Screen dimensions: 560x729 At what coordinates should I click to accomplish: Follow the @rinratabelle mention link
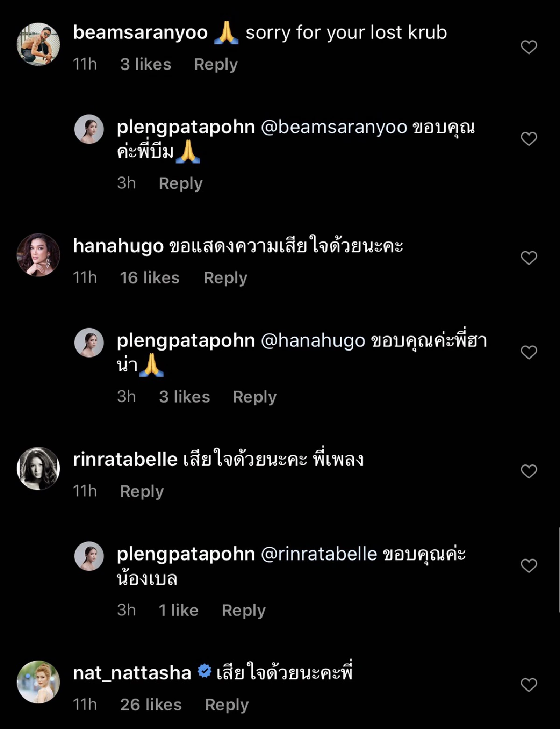tap(319, 554)
